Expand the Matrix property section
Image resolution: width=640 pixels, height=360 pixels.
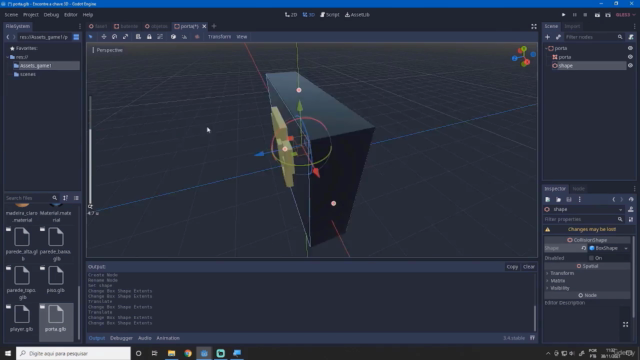(558, 281)
